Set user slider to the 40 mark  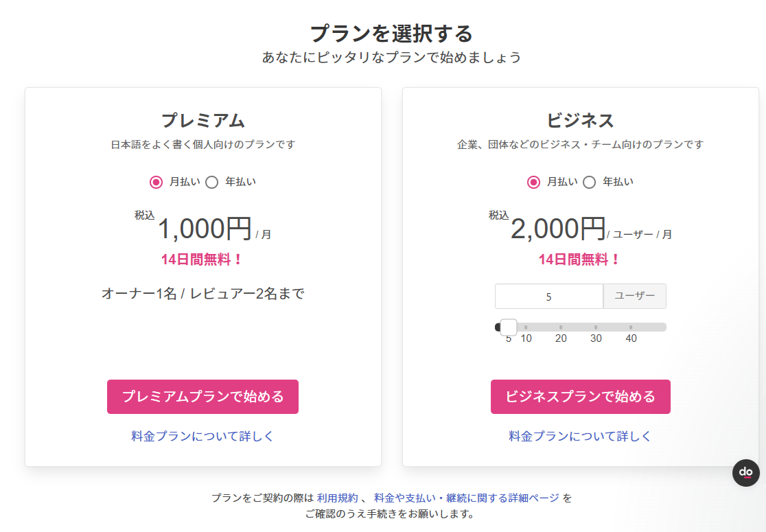click(631, 327)
